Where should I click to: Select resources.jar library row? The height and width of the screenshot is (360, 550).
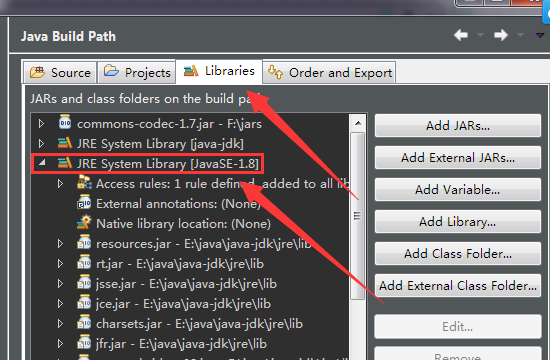tap(204, 244)
